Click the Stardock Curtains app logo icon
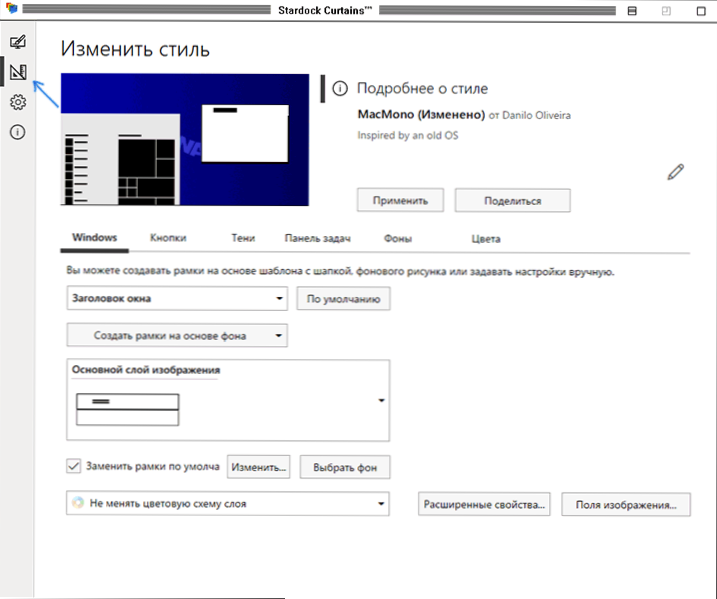 [11, 8]
